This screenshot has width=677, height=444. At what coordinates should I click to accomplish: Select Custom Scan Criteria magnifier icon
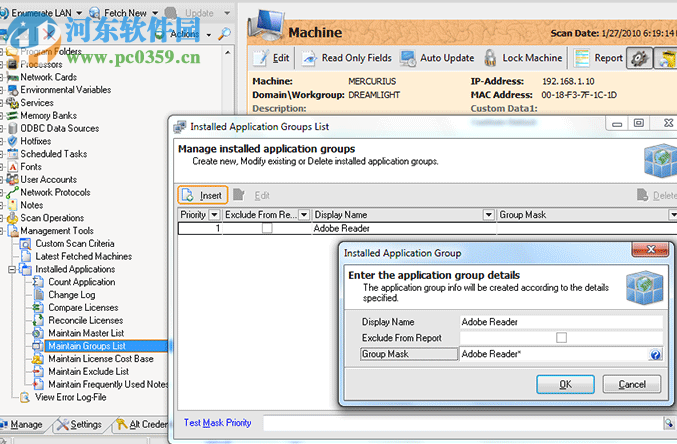(26, 244)
